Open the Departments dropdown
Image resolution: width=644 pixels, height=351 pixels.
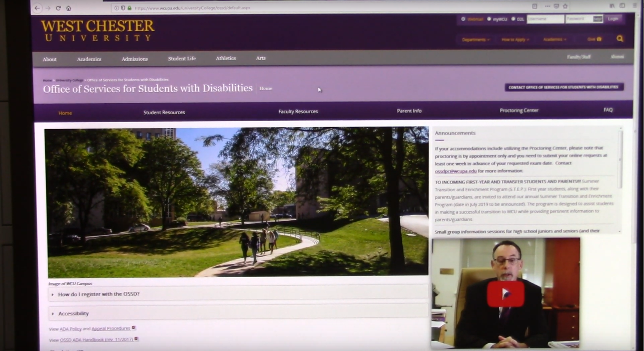click(x=476, y=39)
